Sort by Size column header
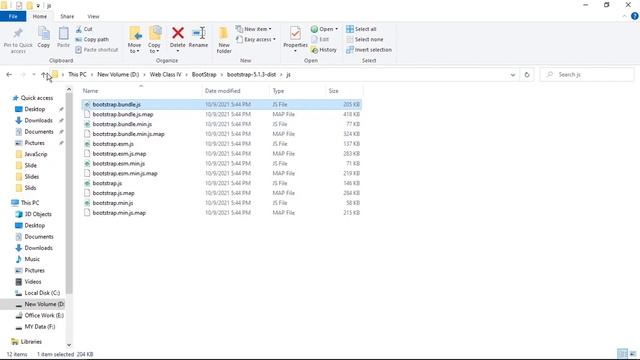Screen dimensions: 640x360 344,91
